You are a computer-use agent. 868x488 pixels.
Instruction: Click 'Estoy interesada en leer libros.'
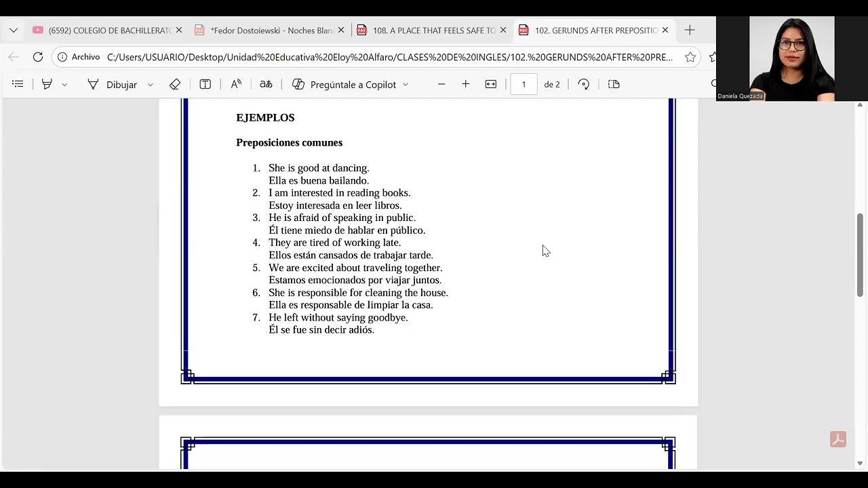(x=335, y=205)
